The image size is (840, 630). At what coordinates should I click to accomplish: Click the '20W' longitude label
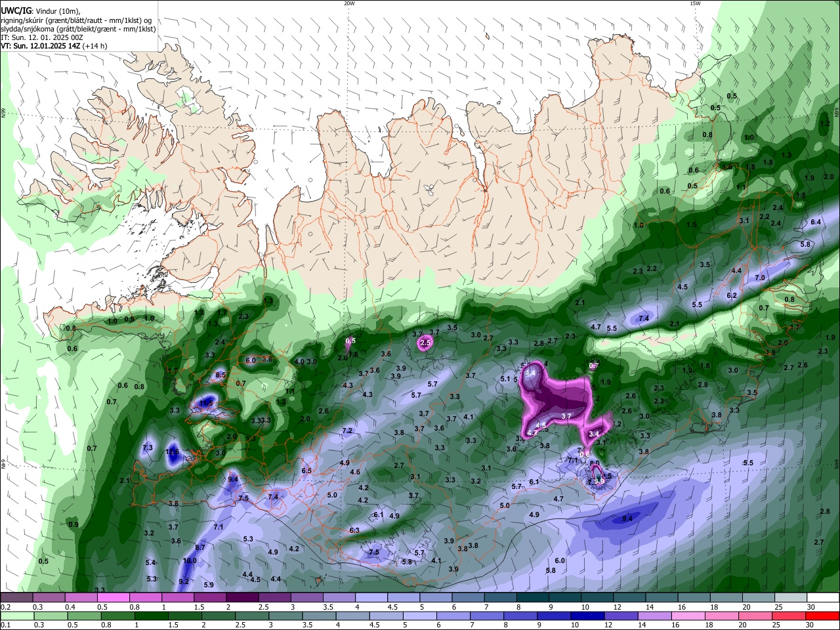tap(349, 3)
